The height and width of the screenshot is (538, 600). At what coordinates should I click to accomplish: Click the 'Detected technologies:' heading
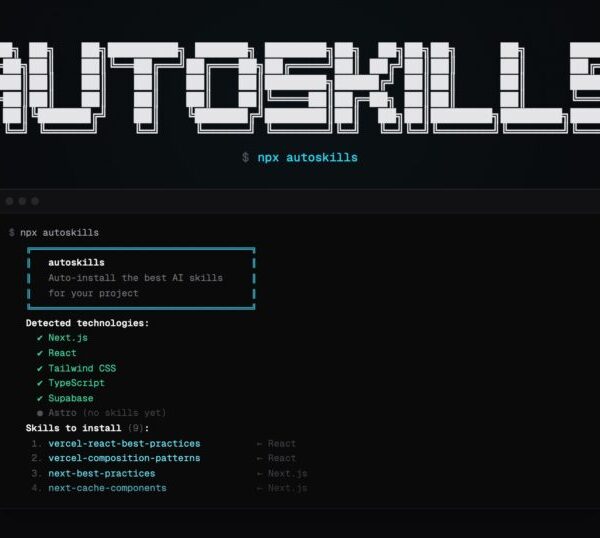point(87,323)
